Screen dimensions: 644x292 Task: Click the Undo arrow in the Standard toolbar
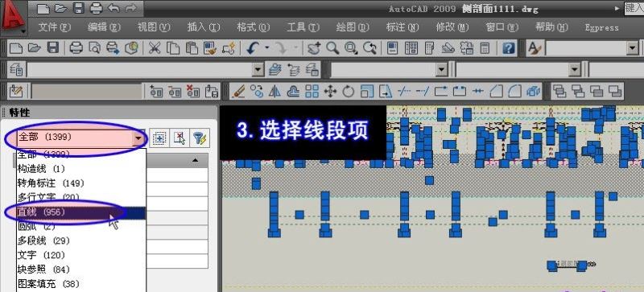[x=252, y=48]
